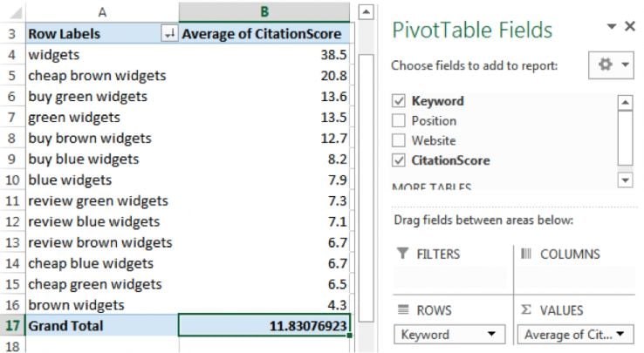Uncheck the CitationScore field checkbox
The height and width of the screenshot is (353, 644).
400,160
